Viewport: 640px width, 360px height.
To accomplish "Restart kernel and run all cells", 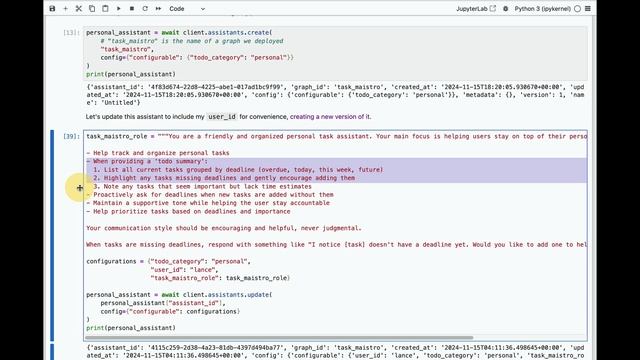I will click(158, 9).
